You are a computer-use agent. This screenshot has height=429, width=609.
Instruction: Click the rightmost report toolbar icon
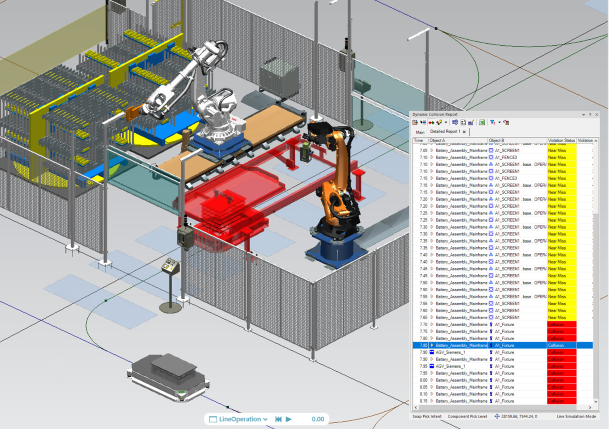[x=507, y=122]
